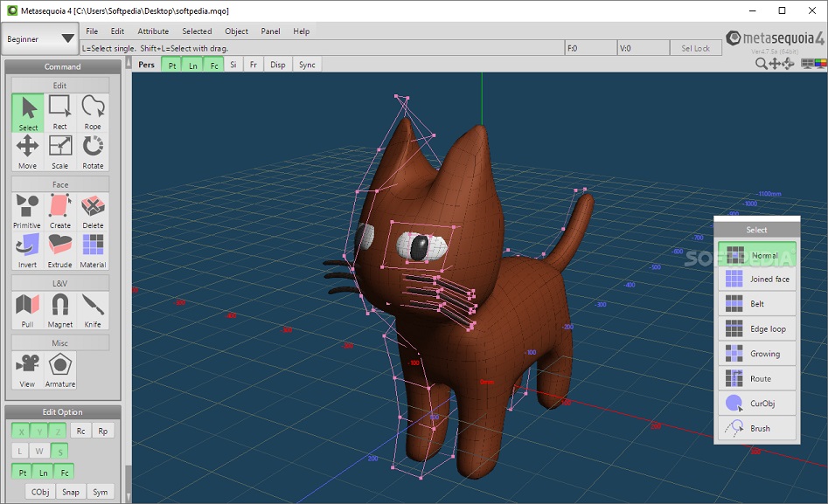
Task: Open the Object menu
Action: 236,31
